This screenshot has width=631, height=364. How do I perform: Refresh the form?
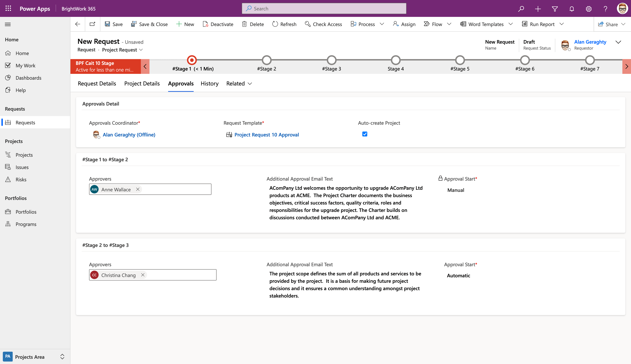tap(284, 24)
